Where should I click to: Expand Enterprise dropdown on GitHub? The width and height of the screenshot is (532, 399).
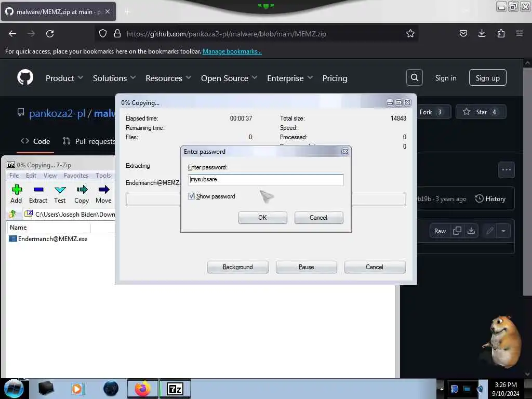(x=290, y=78)
